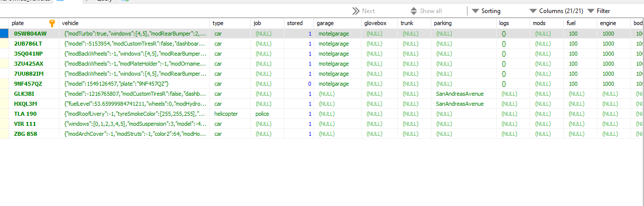This screenshot has width=644, height=206.
Task: Select plate cell HXQL3M
Action: pyautogui.click(x=34, y=104)
